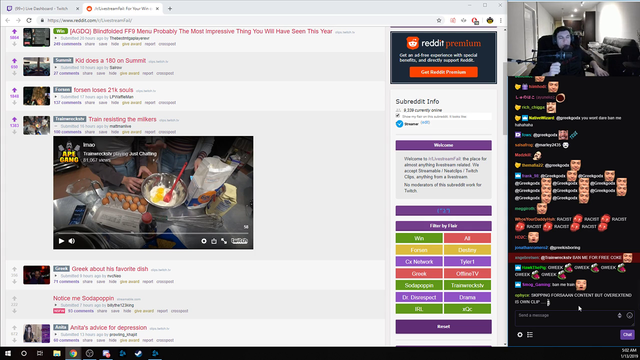This screenshot has height=360, width=640.
Task: Upvote the Train resisting the milkers post
Action: coord(14,120)
